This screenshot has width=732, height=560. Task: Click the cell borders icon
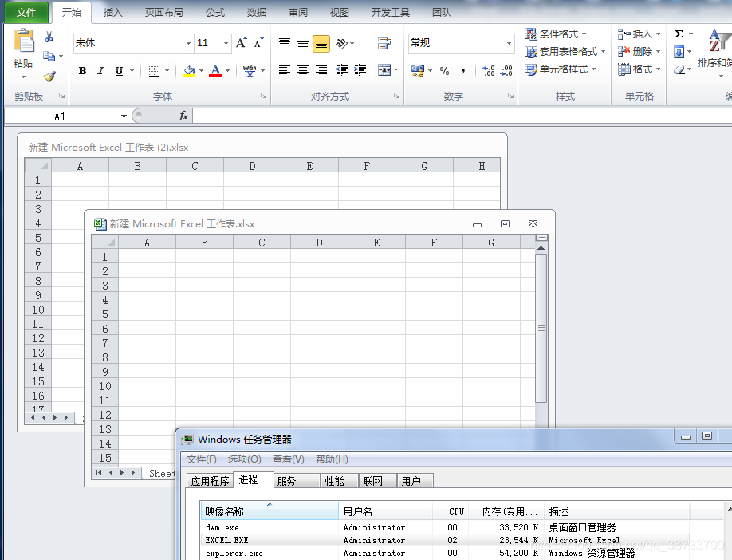point(154,71)
